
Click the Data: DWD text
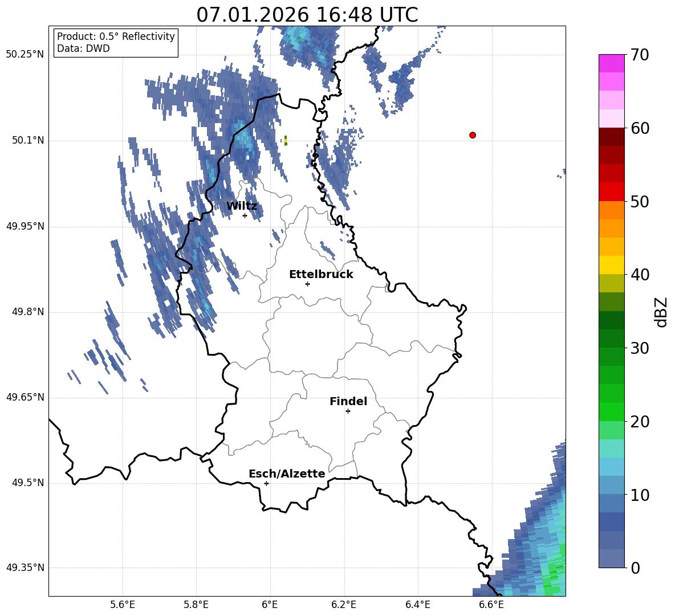pos(83,48)
